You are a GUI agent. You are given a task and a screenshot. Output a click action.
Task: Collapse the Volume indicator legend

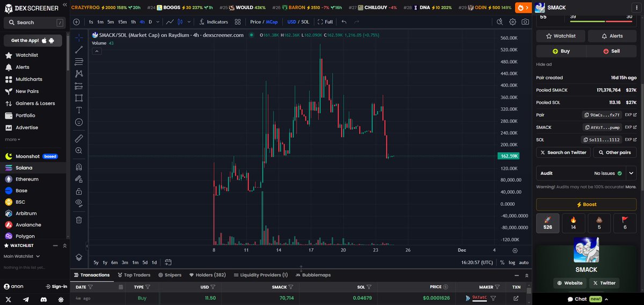pyautogui.click(x=97, y=51)
